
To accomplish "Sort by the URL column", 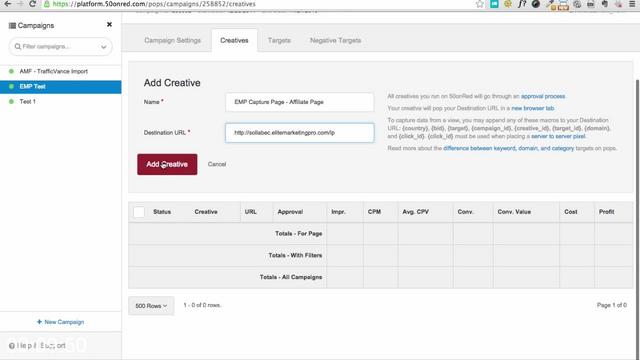I will [251, 212].
